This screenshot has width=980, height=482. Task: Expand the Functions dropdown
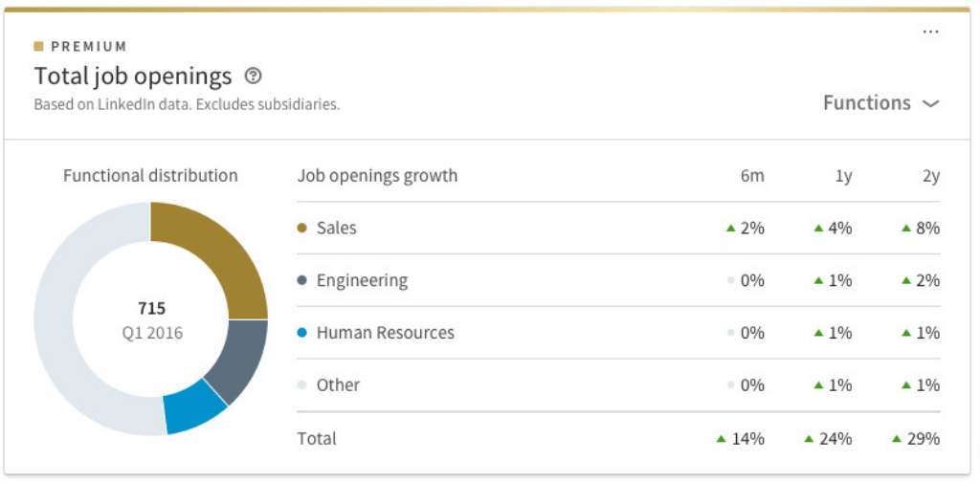coord(867,103)
